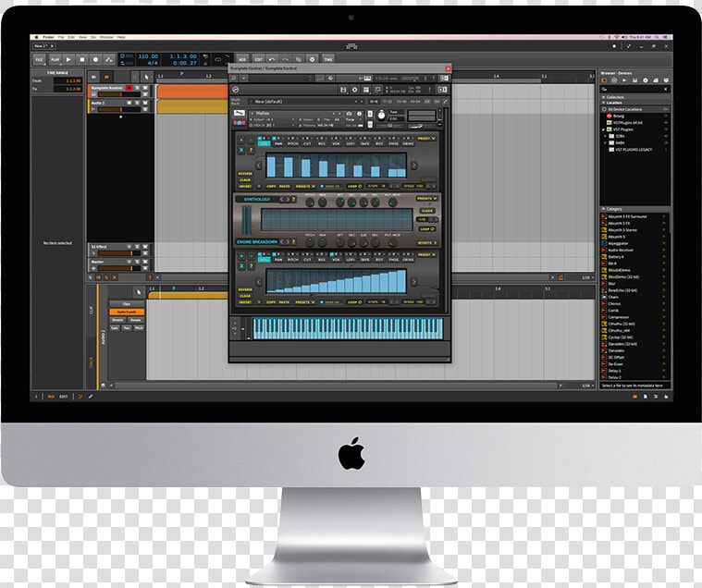
Task: Click the transport Stop button
Action: 82,59
